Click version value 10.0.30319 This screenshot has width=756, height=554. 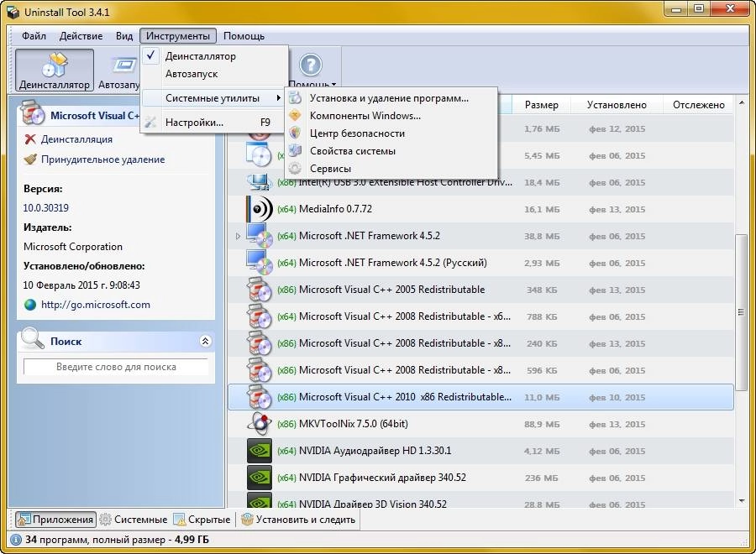click(46, 208)
